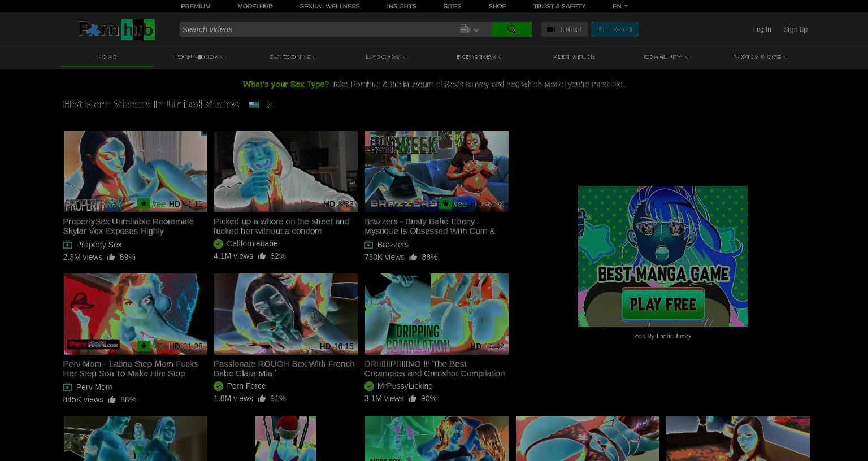This screenshot has width=868, height=461.
Task: Click the search magnifier button
Action: pyautogui.click(x=511, y=29)
